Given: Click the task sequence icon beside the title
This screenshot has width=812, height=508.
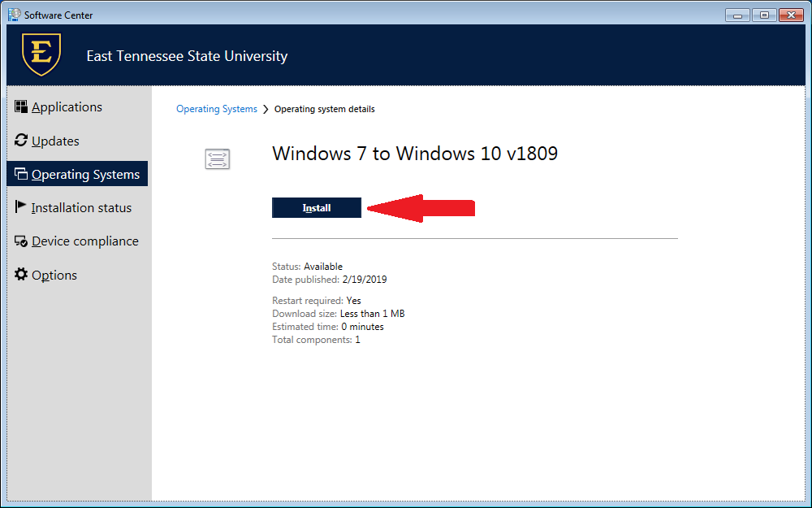Looking at the screenshot, I should tap(218, 158).
